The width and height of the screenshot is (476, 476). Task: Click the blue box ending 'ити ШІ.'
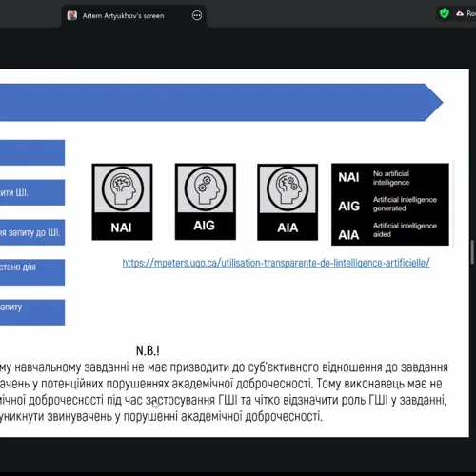pos(32,192)
